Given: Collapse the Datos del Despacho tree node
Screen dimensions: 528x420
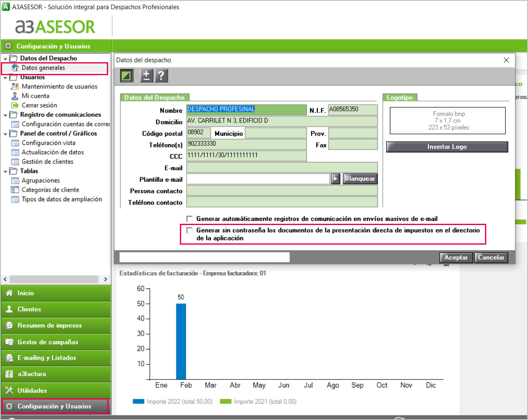Looking at the screenshot, I should click(x=5, y=59).
